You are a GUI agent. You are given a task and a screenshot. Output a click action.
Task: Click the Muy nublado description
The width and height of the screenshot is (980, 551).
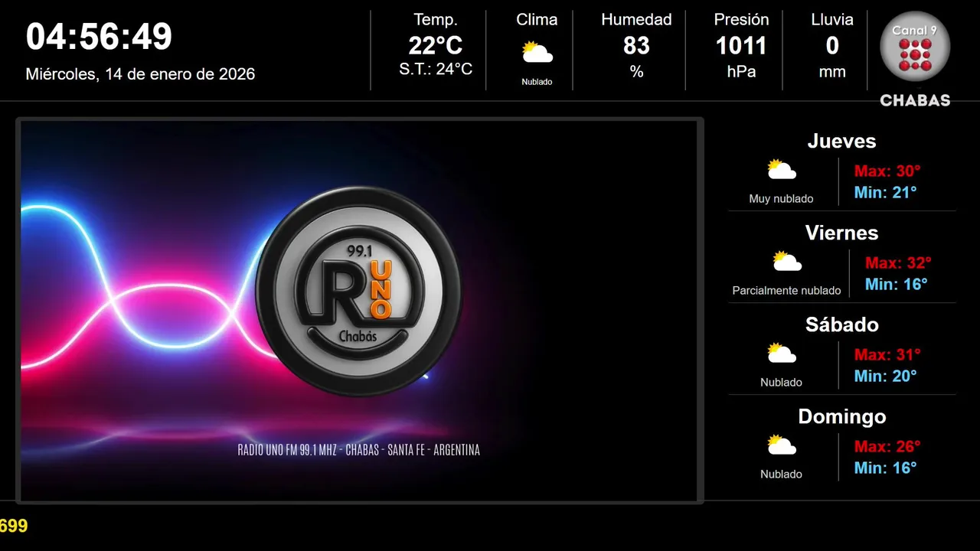[x=781, y=199]
